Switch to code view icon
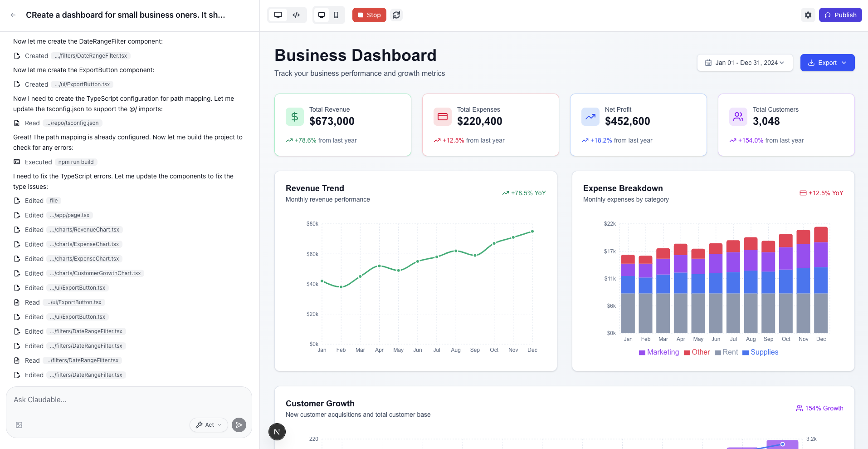868x449 pixels. [x=296, y=15]
